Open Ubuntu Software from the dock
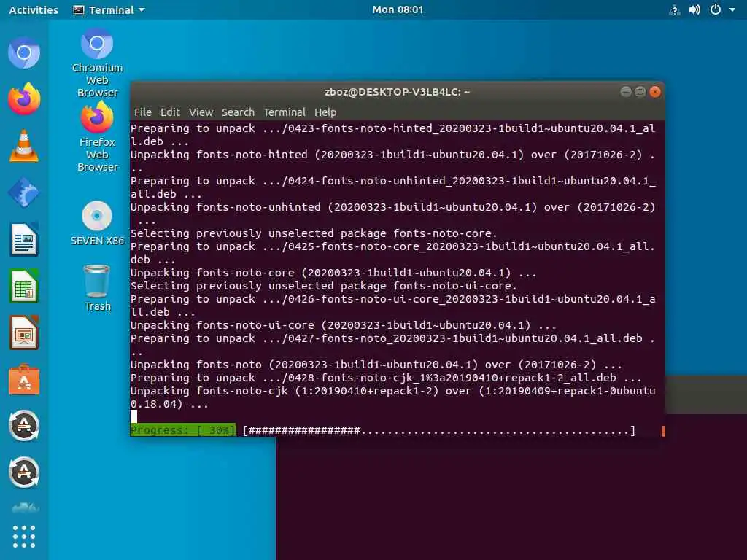Screen dimensions: 747x560 pos(24,379)
